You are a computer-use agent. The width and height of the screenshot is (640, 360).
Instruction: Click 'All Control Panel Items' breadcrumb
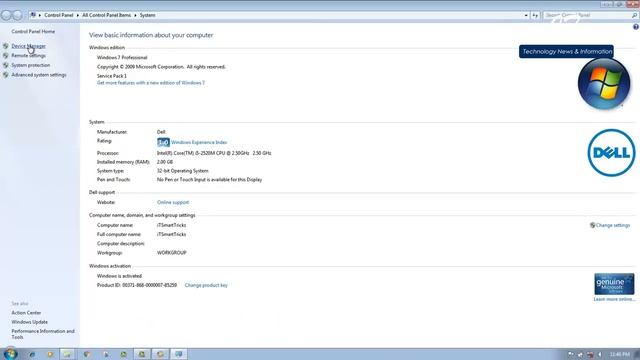pyautogui.click(x=107, y=15)
